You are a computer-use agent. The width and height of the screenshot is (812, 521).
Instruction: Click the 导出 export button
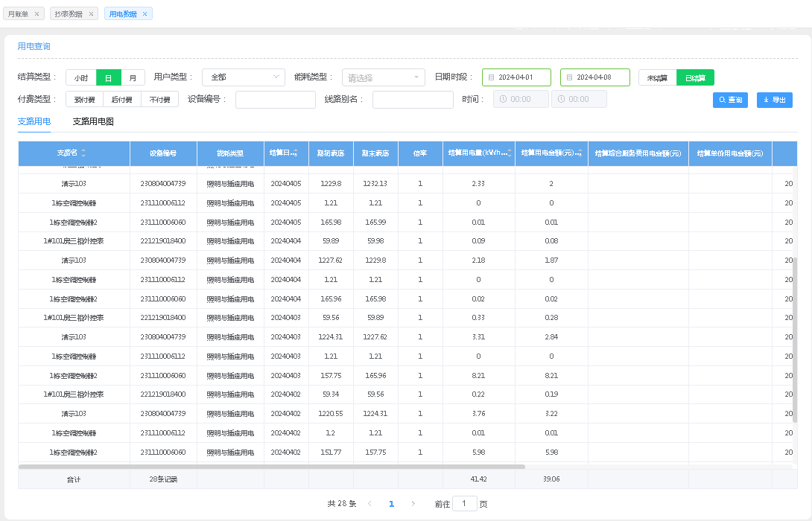[775, 100]
